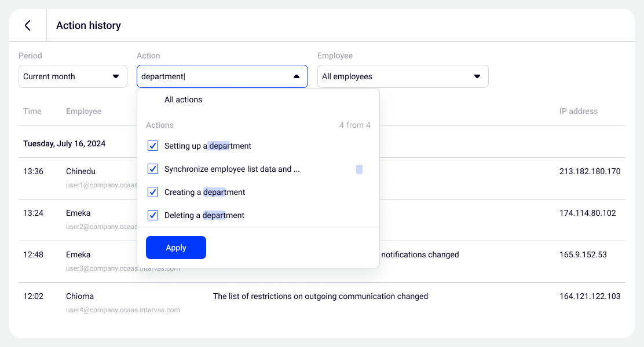Select the Setting up a department label

[207, 146]
